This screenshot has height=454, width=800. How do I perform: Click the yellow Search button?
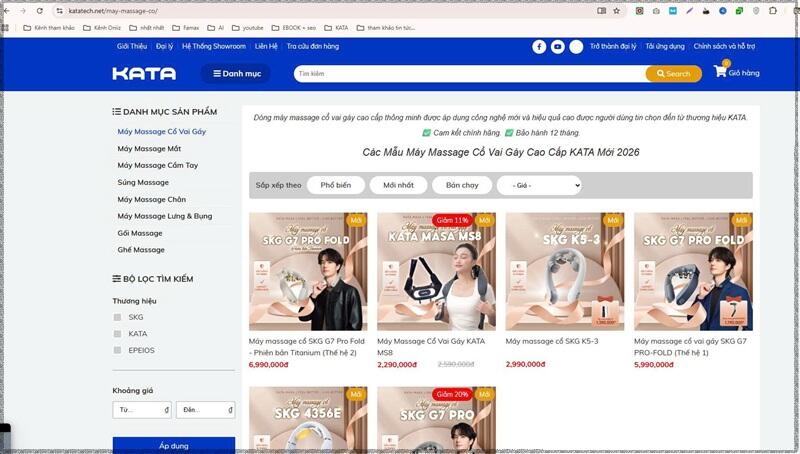(x=673, y=73)
